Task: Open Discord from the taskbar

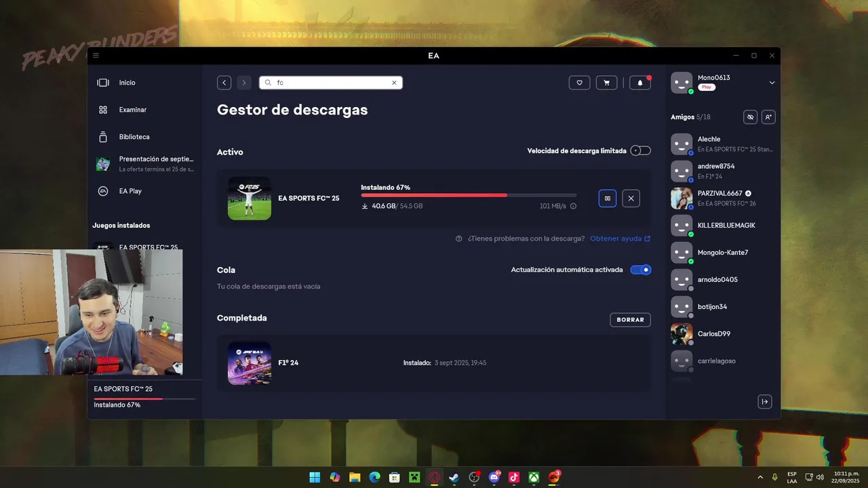Action: coord(494,477)
